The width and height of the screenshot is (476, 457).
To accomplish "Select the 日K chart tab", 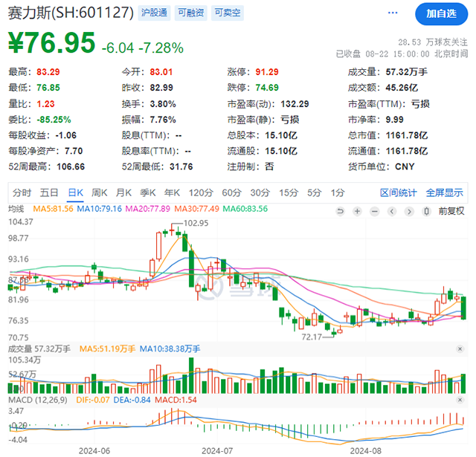I will [x=76, y=192].
